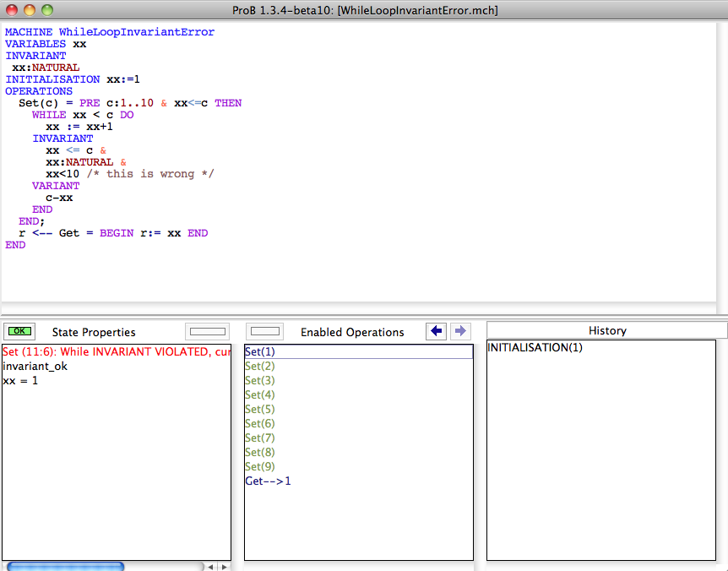This screenshot has height=571, width=728.
Task: Click the horizontal scrollbar under State Properties
Action: (66, 567)
